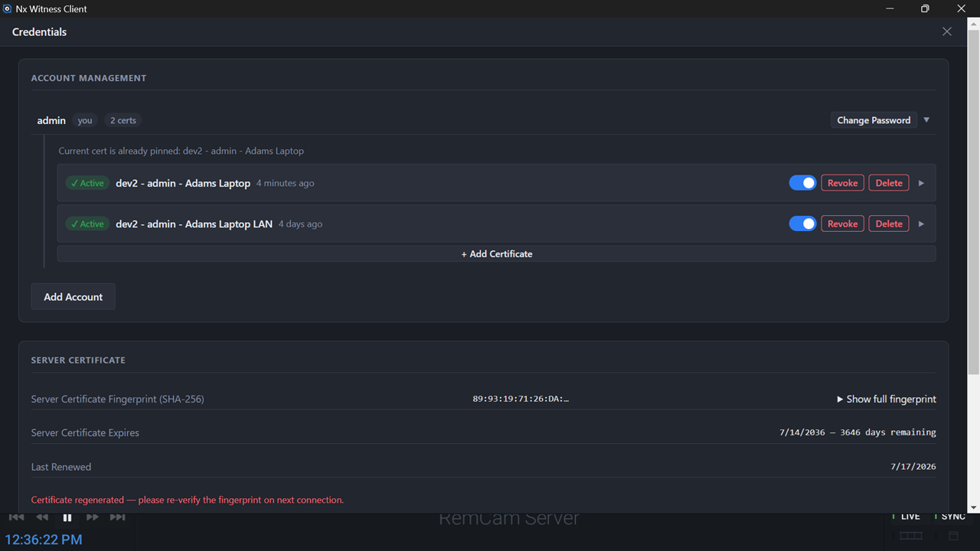Click '4 days ago' timestamp
This screenshot has height=551, width=980.
click(x=300, y=223)
